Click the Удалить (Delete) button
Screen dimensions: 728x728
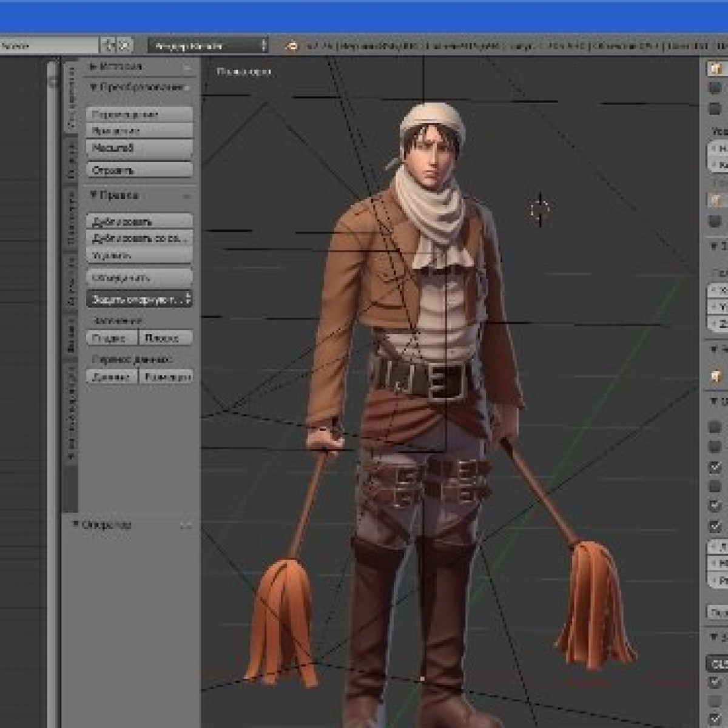pyautogui.click(x=140, y=255)
